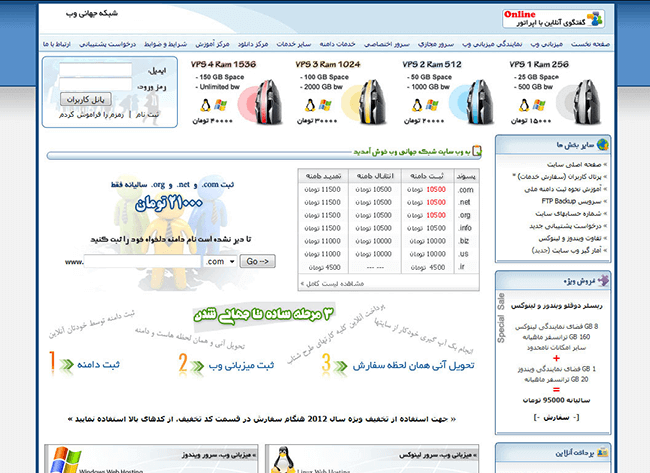Open sidebar link آمار گیر وب سایت (جدید)
This screenshot has width=650, height=473.
click(569, 250)
